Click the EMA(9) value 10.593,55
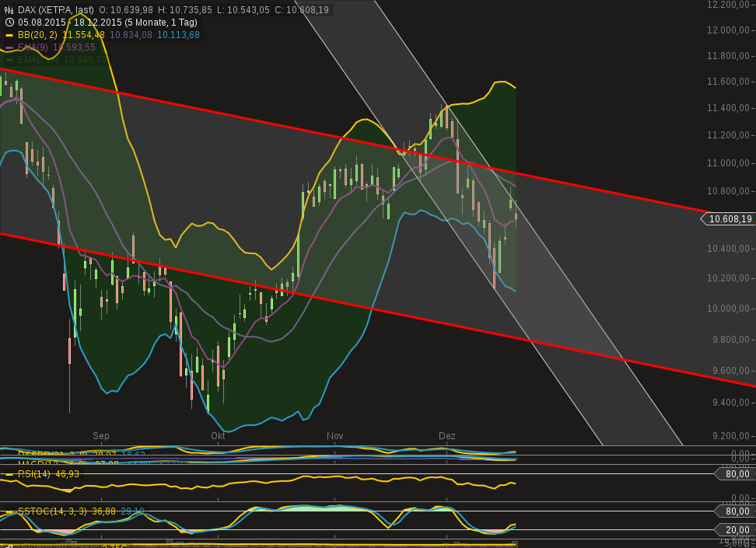Image resolution: width=756 pixels, height=548 pixels. point(74,47)
